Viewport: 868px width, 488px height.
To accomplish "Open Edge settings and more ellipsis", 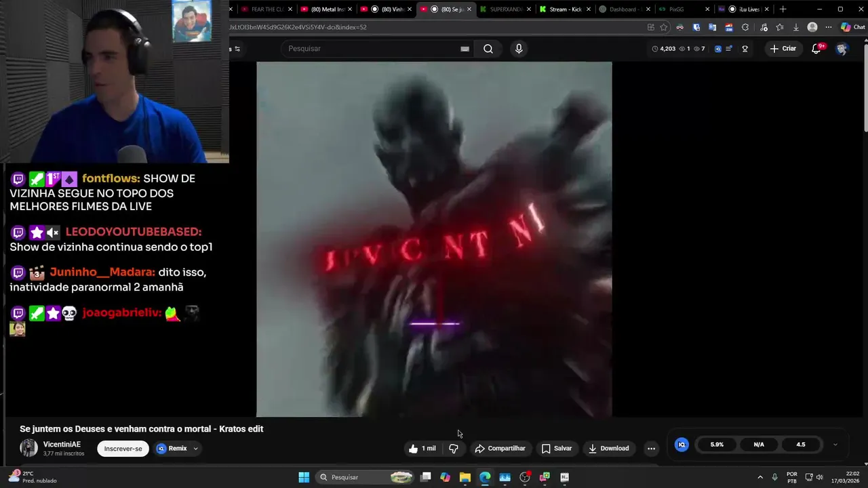I will pos(828,28).
